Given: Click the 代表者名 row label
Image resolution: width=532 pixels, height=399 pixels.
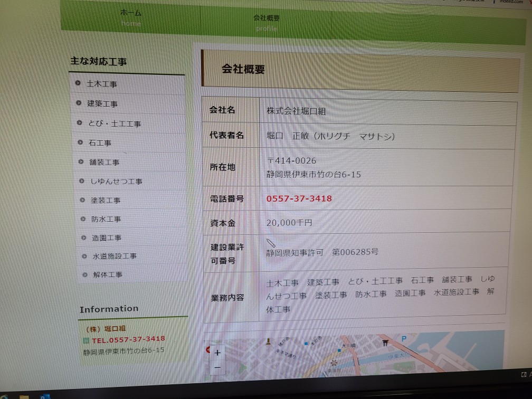Looking at the screenshot, I should [226, 135].
